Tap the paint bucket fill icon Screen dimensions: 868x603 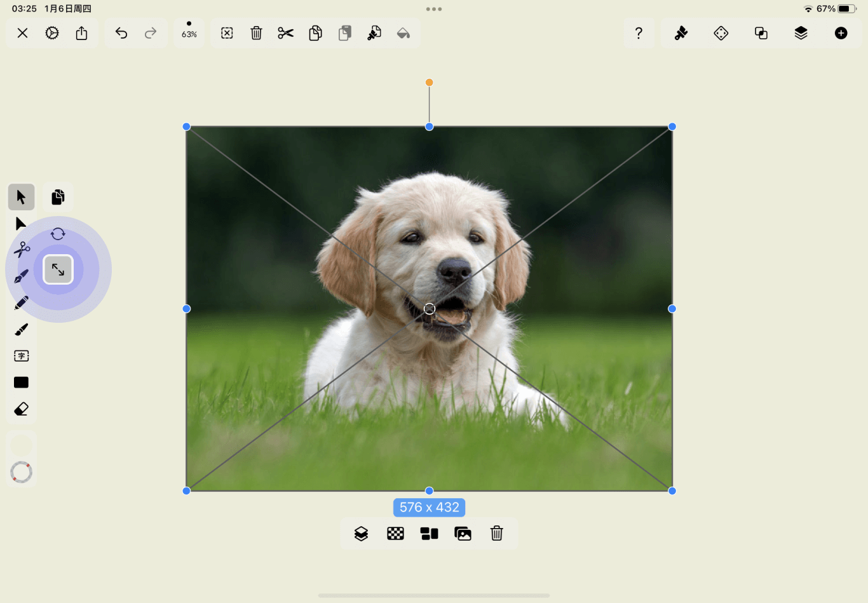click(403, 33)
